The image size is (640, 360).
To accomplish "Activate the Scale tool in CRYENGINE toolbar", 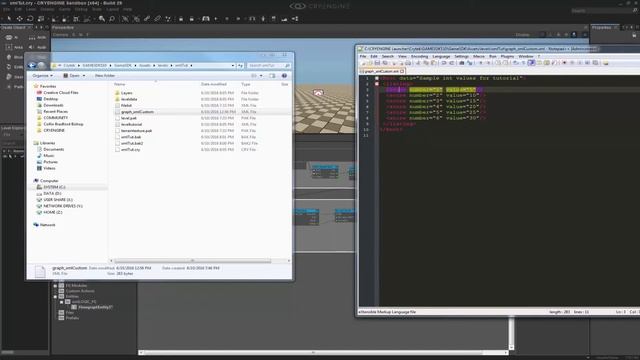I will click(41, 19).
